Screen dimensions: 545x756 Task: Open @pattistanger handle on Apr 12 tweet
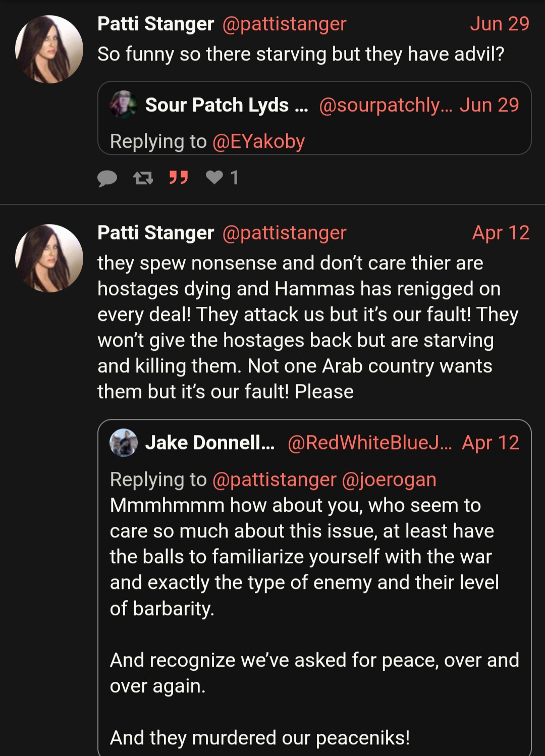[284, 233]
